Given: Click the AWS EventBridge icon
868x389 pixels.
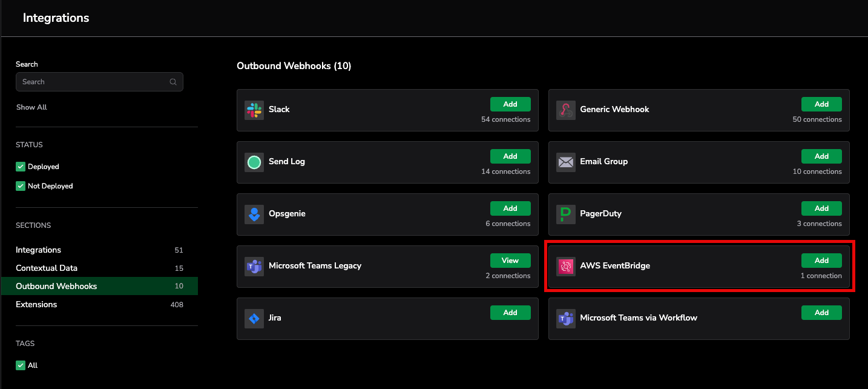Looking at the screenshot, I should [x=565, y=267].
